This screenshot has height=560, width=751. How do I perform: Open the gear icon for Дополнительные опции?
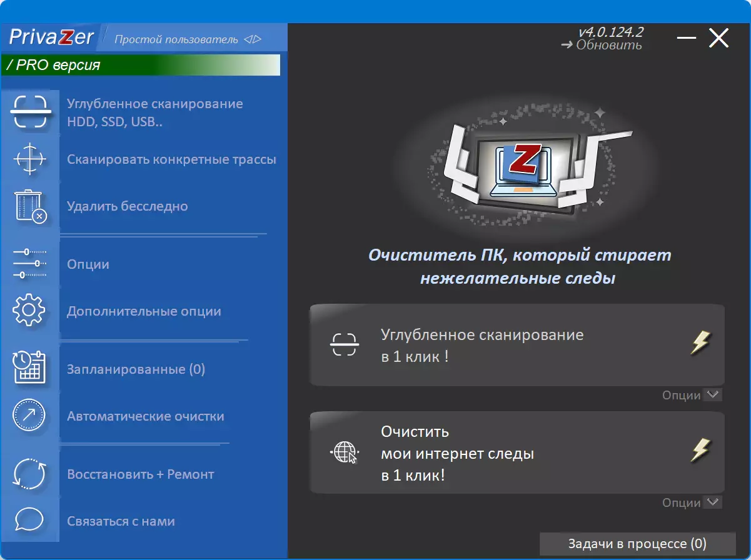click(x=29, y=311)
